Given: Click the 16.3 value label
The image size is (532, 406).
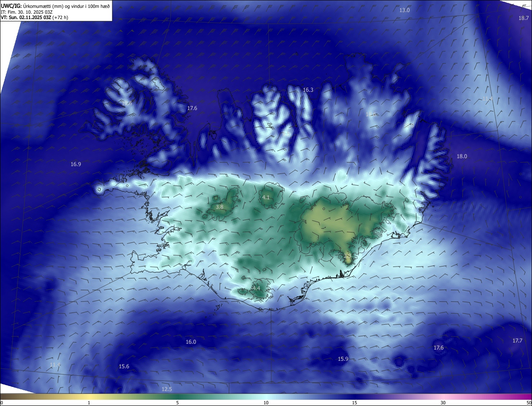Looking at the screenshot, I should 308,90.
